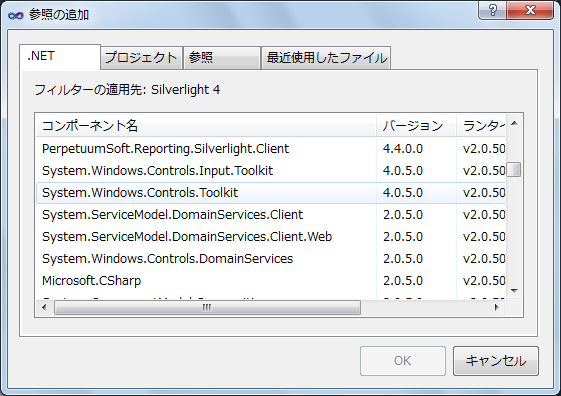Screen dimensions: 561x396
Task: Click runtime v2.0.50 of Microsoft.CSharp row
Action: pyautogui.click(x=484, y=281)
